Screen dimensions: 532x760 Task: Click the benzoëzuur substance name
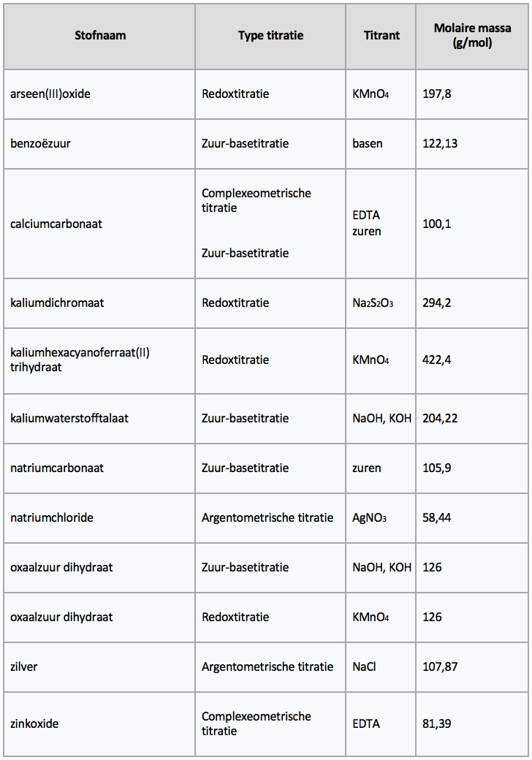pos(41,143)
